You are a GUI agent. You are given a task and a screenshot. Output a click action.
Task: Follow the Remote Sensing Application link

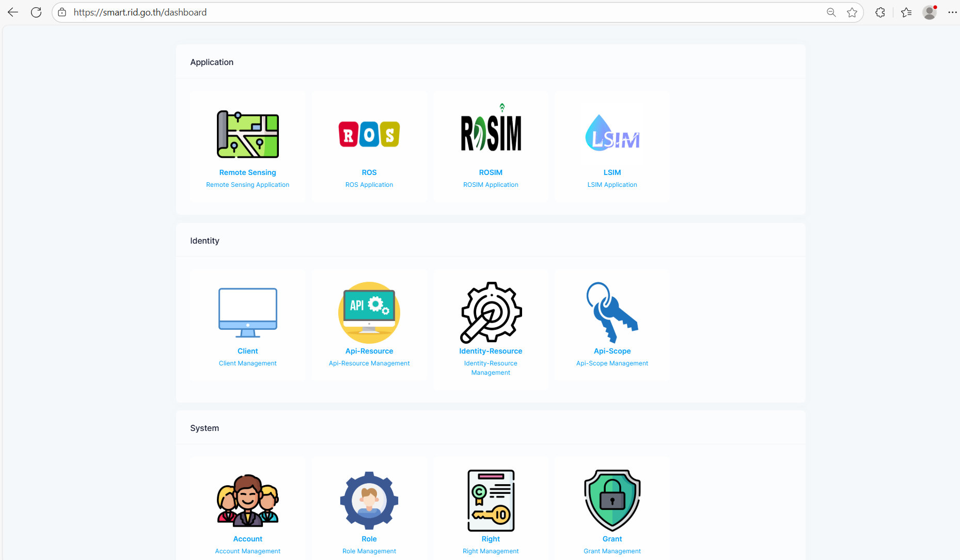tap(247, 185)
